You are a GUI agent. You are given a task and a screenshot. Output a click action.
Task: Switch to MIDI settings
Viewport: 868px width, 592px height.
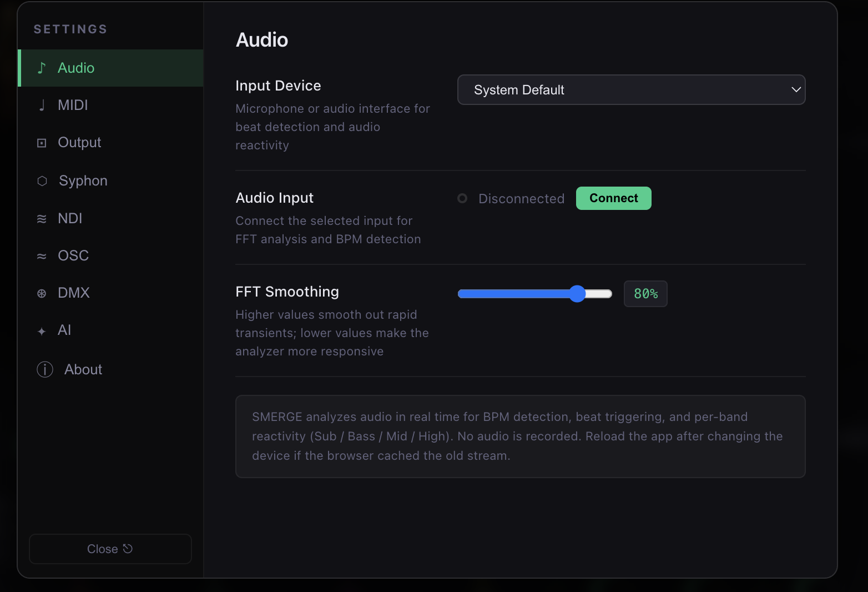pos(111,105)
